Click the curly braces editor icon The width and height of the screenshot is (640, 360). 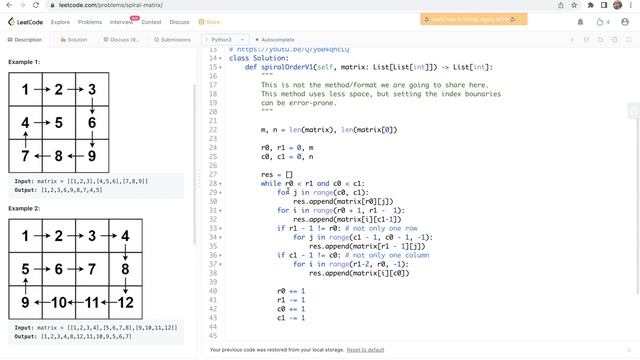[587, 40]
